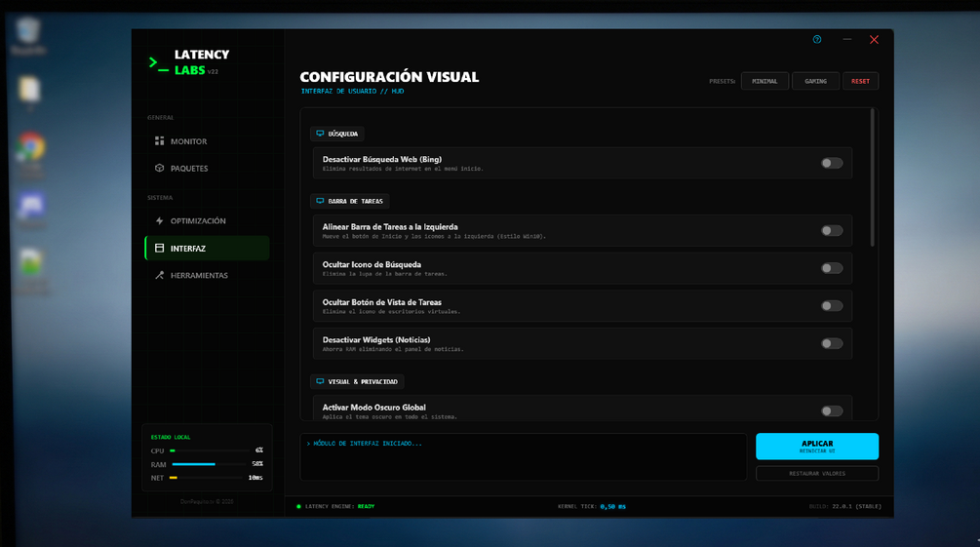Switch on Ocultar Botón de Vista de Tareas
The height and width of the screenshot is (547, 980).
point(832,306)
